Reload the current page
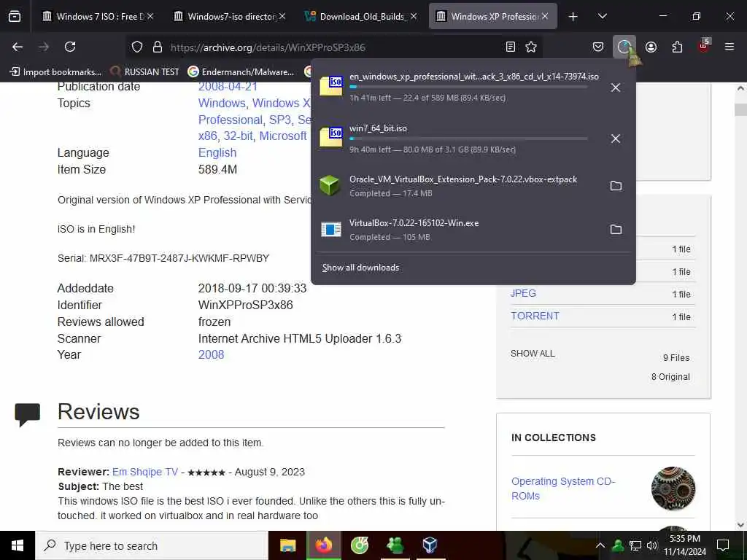 (70, 47)
